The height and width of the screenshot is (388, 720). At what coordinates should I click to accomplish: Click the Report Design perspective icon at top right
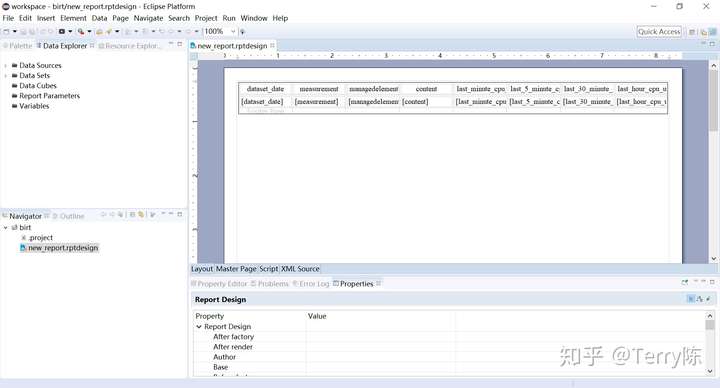712,32
